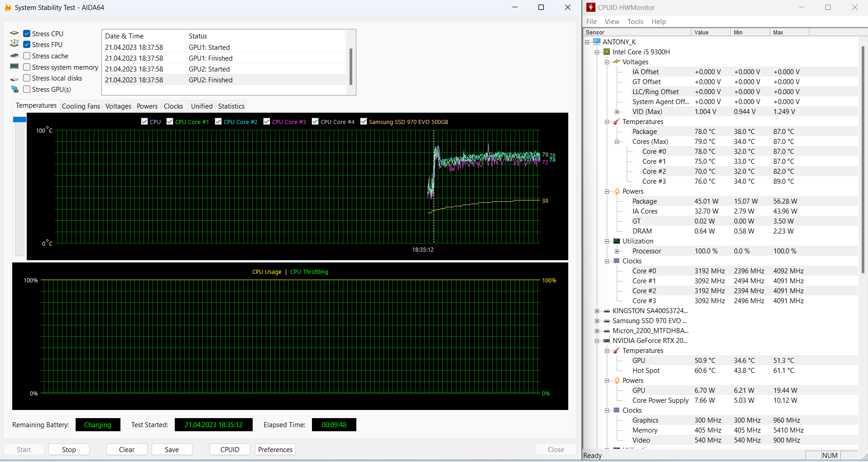Click the HWMonitor red lightning app icon
This screenshot has height=462, width=868.
(591, 7)
